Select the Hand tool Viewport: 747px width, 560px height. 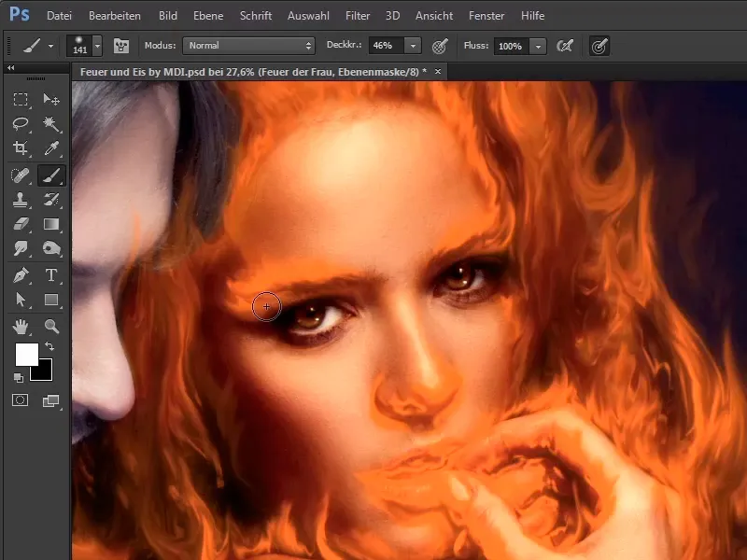[20, 326]
